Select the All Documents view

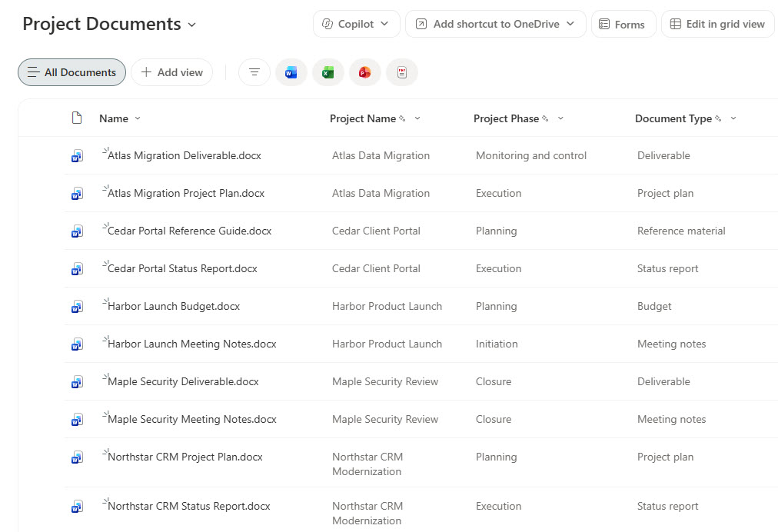point(72,72)
